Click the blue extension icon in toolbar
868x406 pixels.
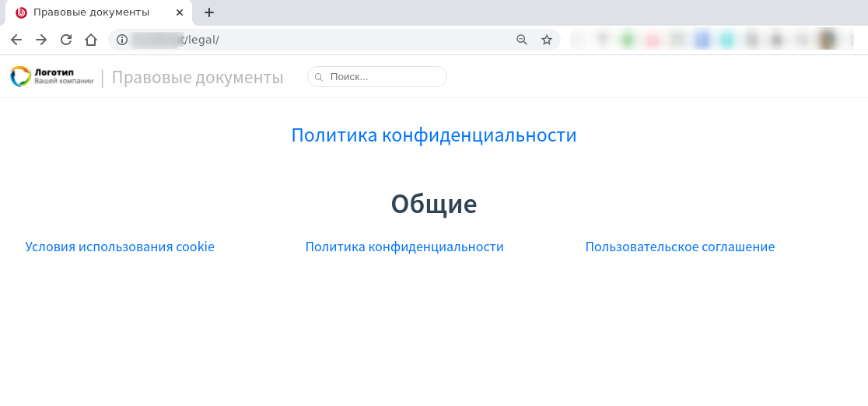click(702, 40)
